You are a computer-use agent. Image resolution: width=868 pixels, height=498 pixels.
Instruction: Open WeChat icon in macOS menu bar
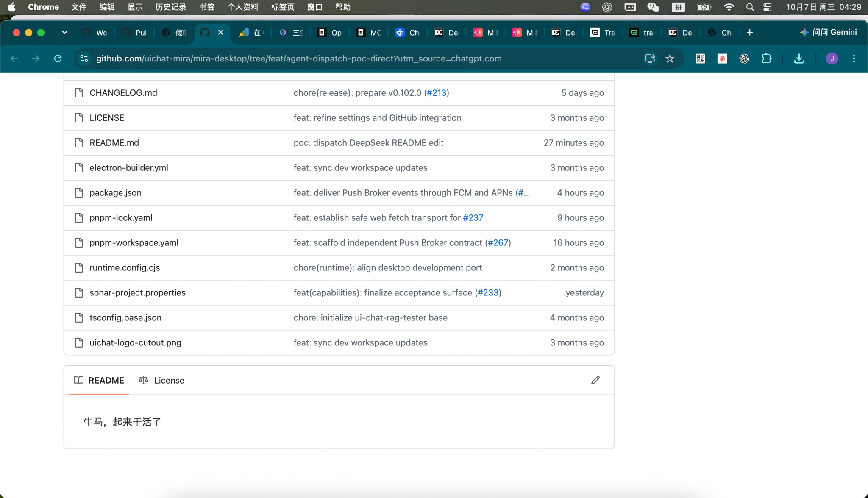click(653, 7)
